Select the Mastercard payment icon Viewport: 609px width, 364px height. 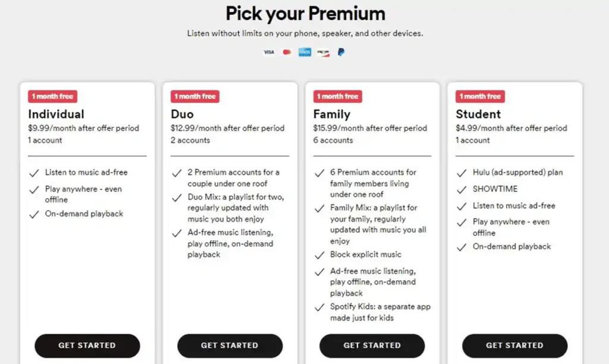(x=286, y=52)
